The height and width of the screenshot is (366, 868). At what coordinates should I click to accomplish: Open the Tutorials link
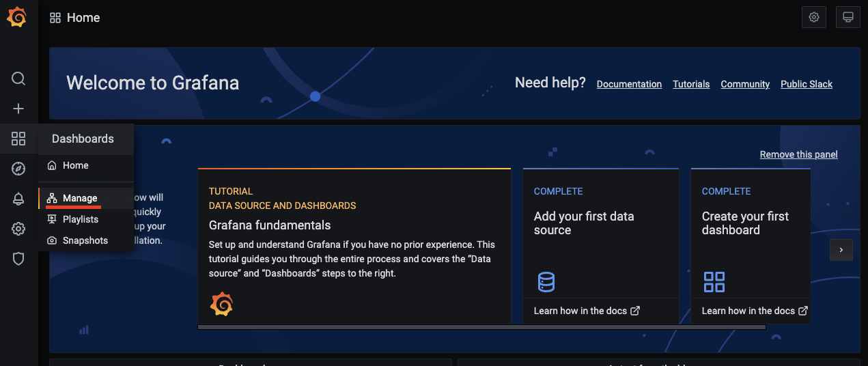pyautogui.click(x=691, y=84)
